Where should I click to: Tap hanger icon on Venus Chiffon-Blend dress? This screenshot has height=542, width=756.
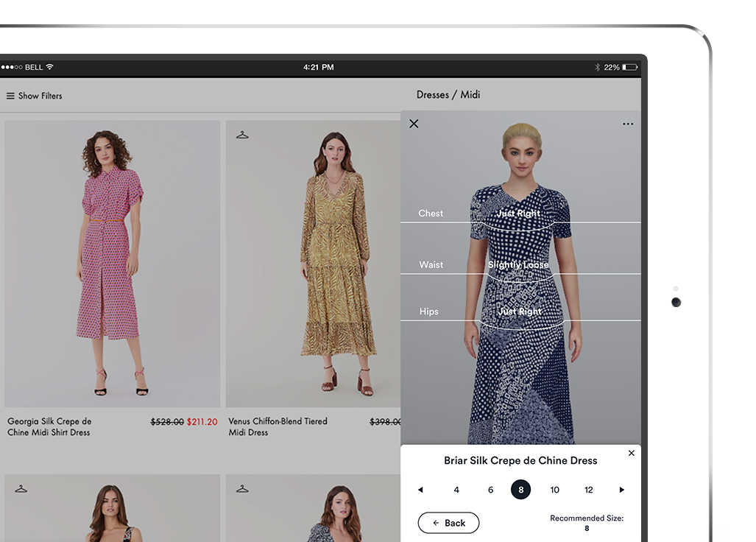pyautogui.click(x=242, y=135)
